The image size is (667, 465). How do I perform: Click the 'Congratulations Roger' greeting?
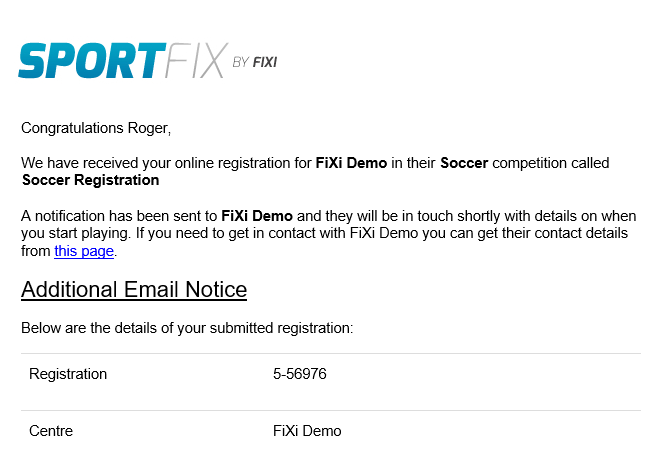coord(96,128)
